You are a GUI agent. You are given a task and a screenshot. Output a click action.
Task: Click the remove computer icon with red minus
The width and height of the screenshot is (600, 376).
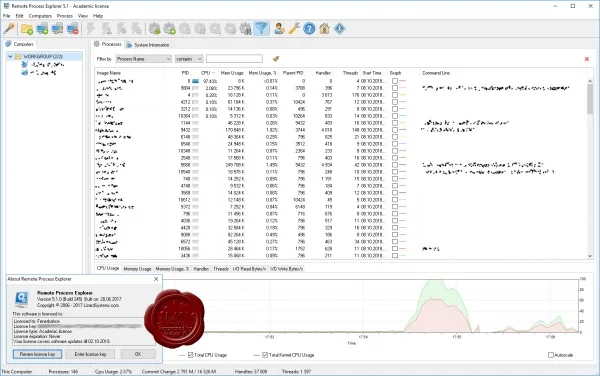73,29
